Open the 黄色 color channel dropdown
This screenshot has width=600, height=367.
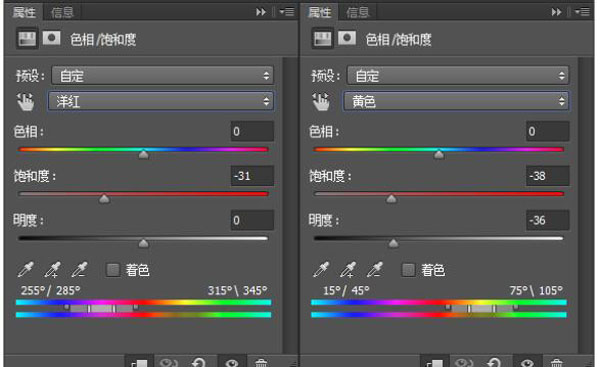click(456, 101)
